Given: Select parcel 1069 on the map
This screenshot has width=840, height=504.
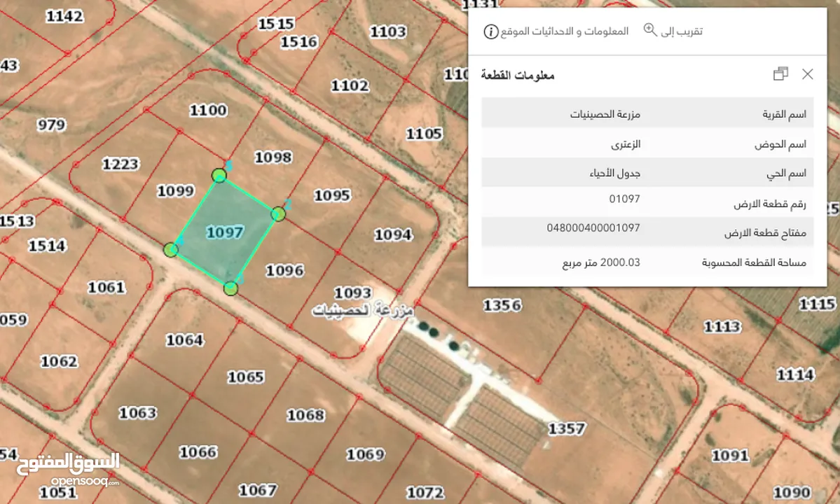Looking at the screenshot, I should 366,455.
